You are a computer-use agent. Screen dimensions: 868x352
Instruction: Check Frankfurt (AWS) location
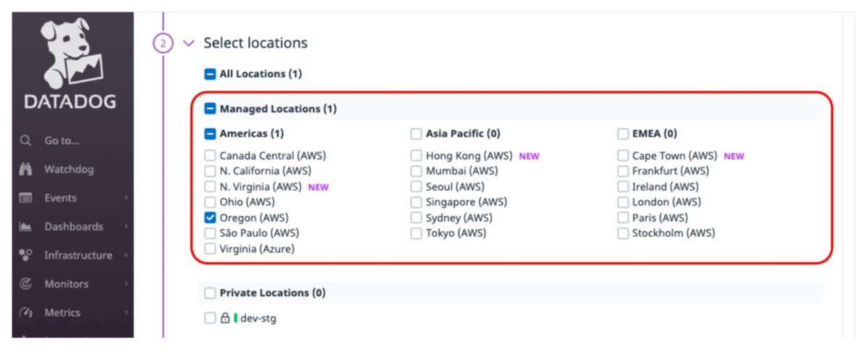pos(623,171)
